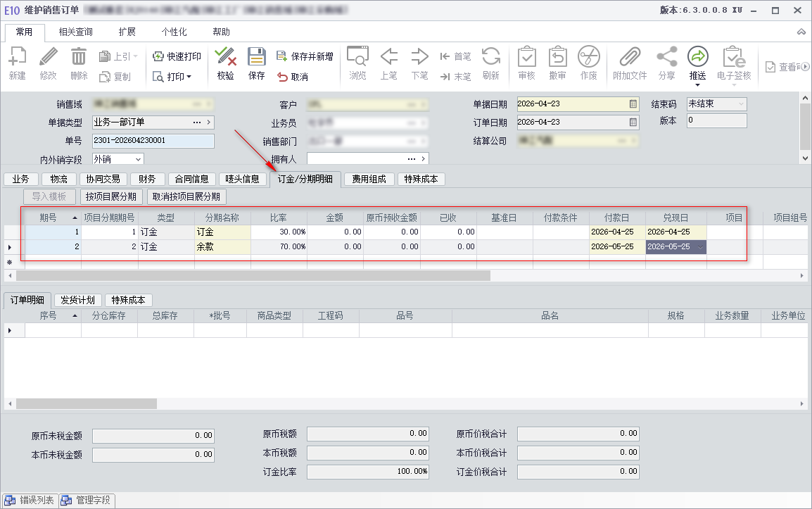The width and height of the screenshot is (812, 509).
Task: Click the 校验 (Validate) icon
Action: point(225,63)
